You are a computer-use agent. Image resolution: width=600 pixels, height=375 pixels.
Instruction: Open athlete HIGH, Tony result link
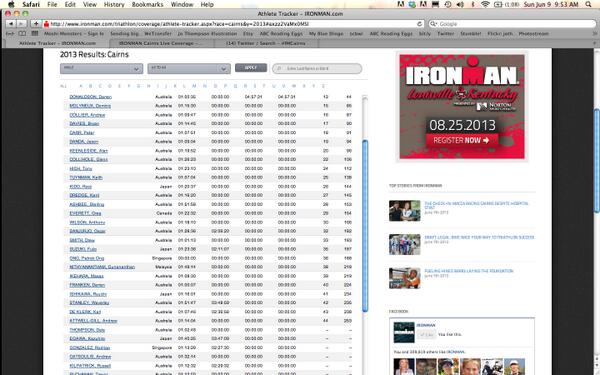point(81,168)
